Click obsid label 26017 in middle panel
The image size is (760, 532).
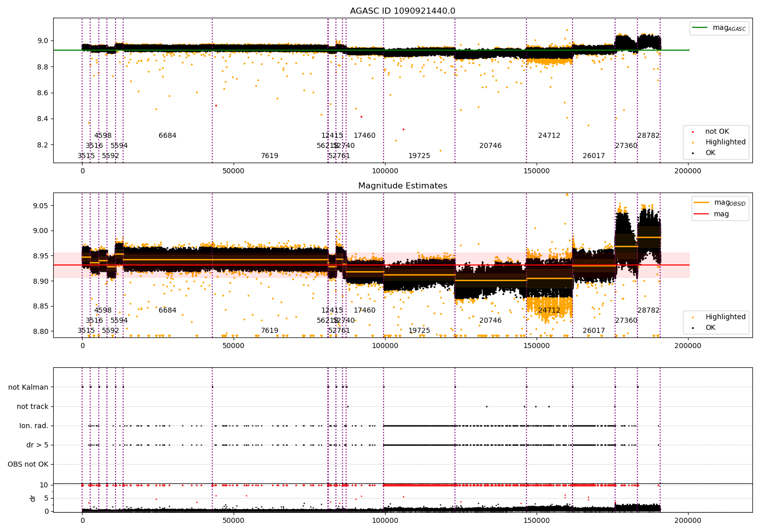coord(594,331)
